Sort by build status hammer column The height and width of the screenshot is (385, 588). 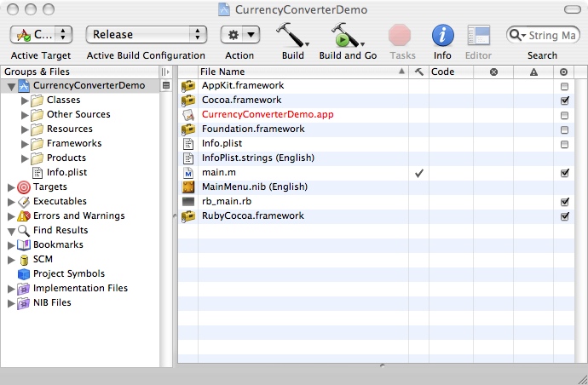419,72
